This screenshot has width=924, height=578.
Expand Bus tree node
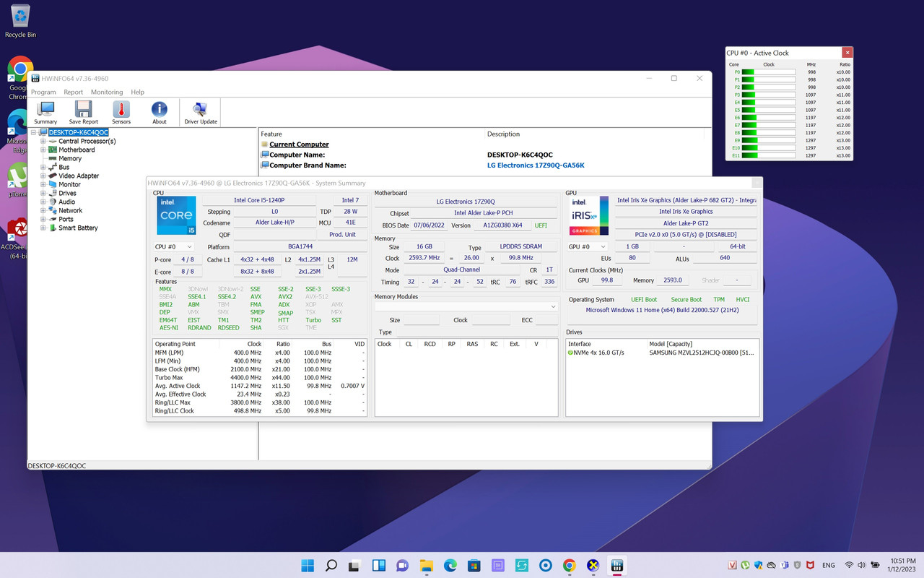[43, 167]
